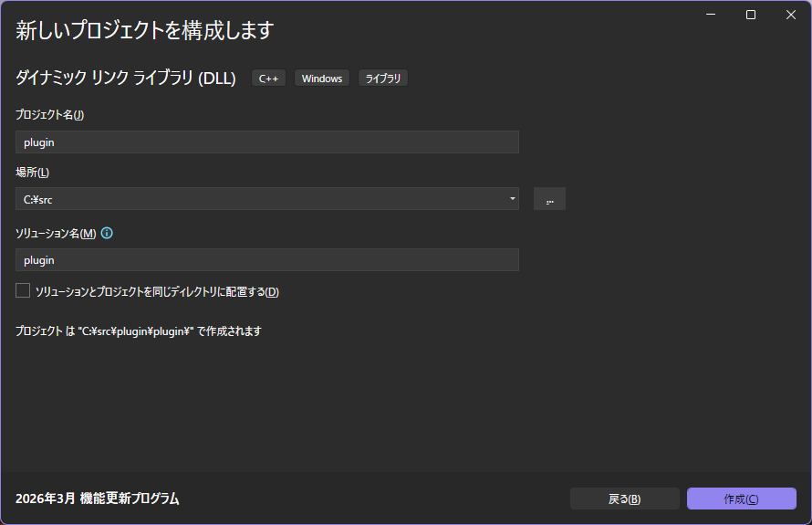The height and width of the screenshot is (525, 812).
Task: Go back with the 戻る(B) button
Action: coord(625,499)
